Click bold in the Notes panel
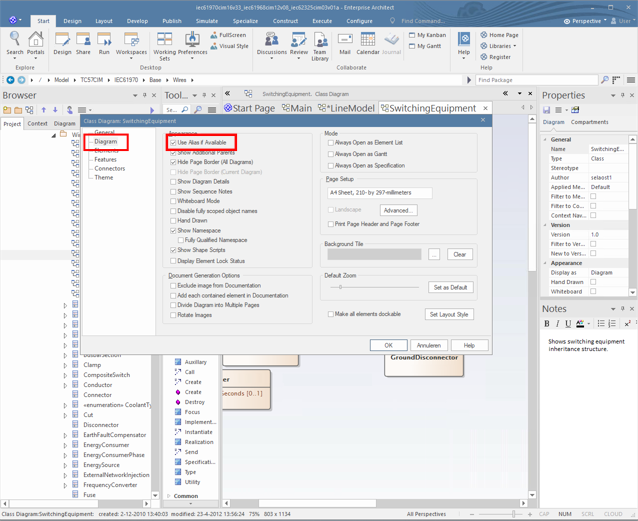The width and height of the screenshot is (638, 521). (x=547, y=324)
